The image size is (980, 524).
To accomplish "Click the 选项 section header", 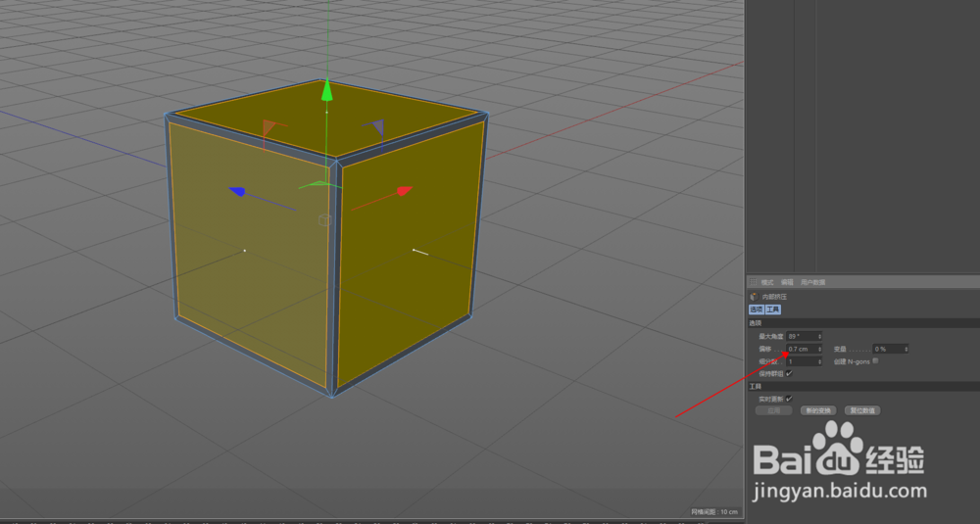I will 863,323.
